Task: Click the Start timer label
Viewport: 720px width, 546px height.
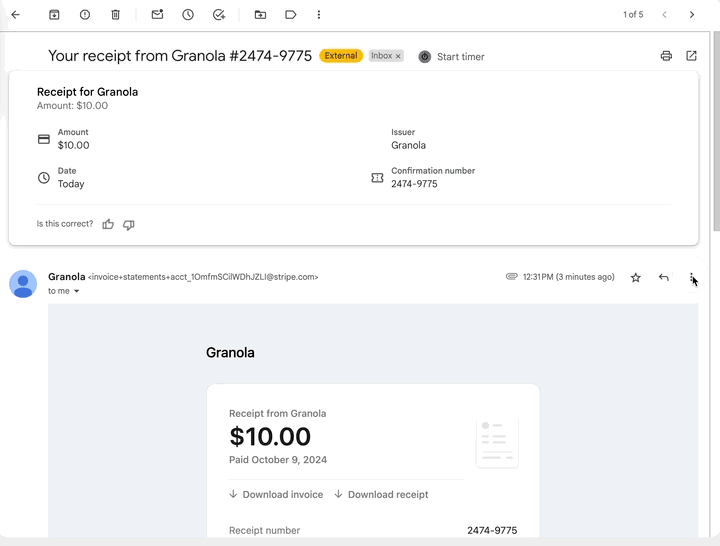Action: pos(461,57)
